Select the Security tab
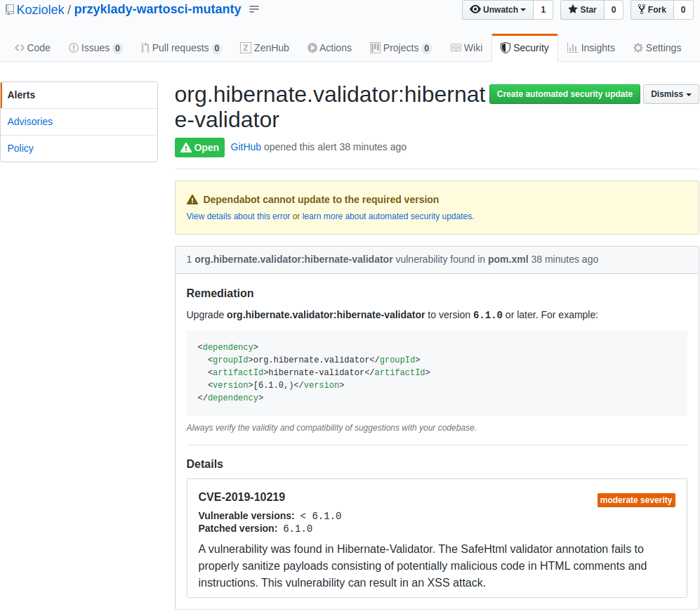Image resolution: width=700 pixels, height=614 pixels. pyautogui.click(x=524, y=48)
